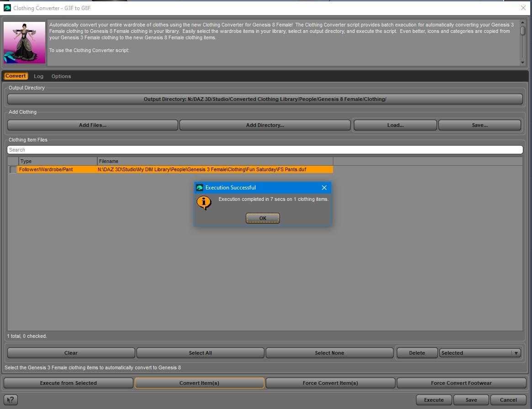Switch to the Log tab
Screen dimensions: 532x409
(38, 76)
